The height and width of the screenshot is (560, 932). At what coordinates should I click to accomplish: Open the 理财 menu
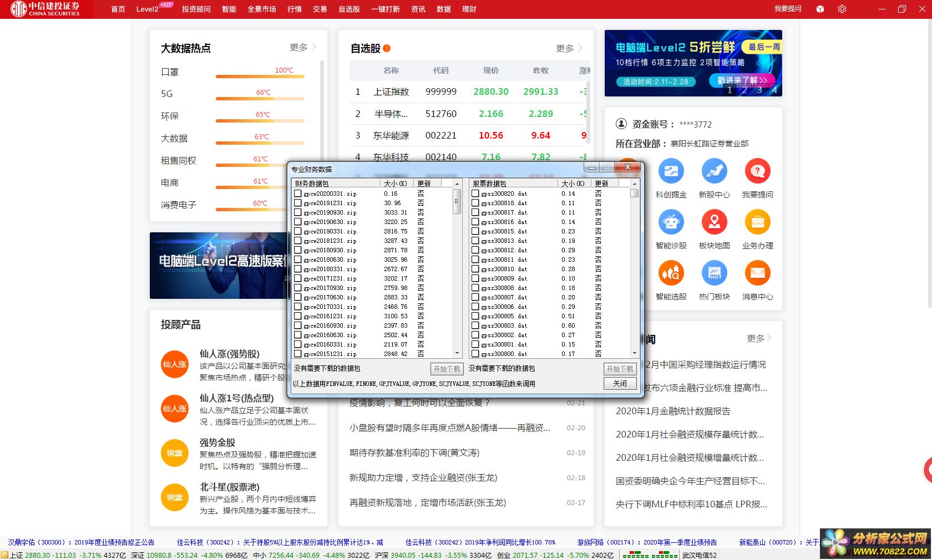[x=469, y=9]
